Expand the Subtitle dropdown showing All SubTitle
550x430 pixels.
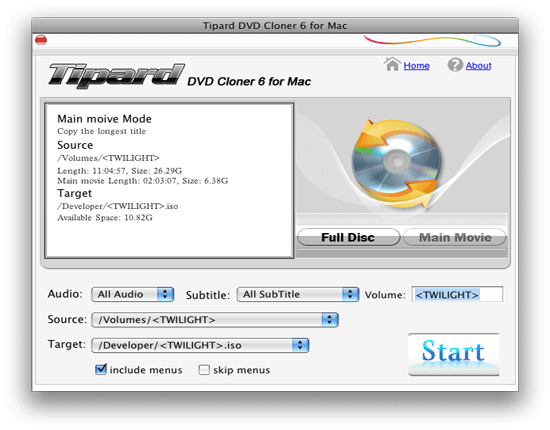tap(298, 294)
